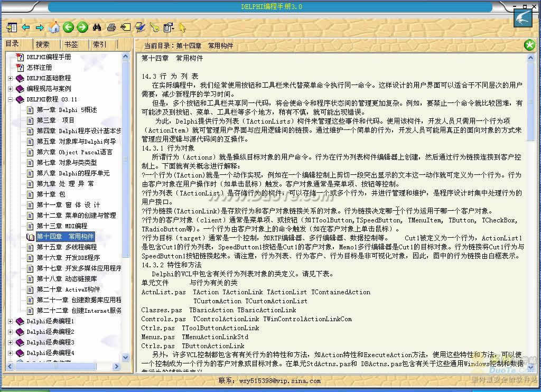Switch to the 目录 tab
This screenshot has width=541, height=392.
point(13,43)
